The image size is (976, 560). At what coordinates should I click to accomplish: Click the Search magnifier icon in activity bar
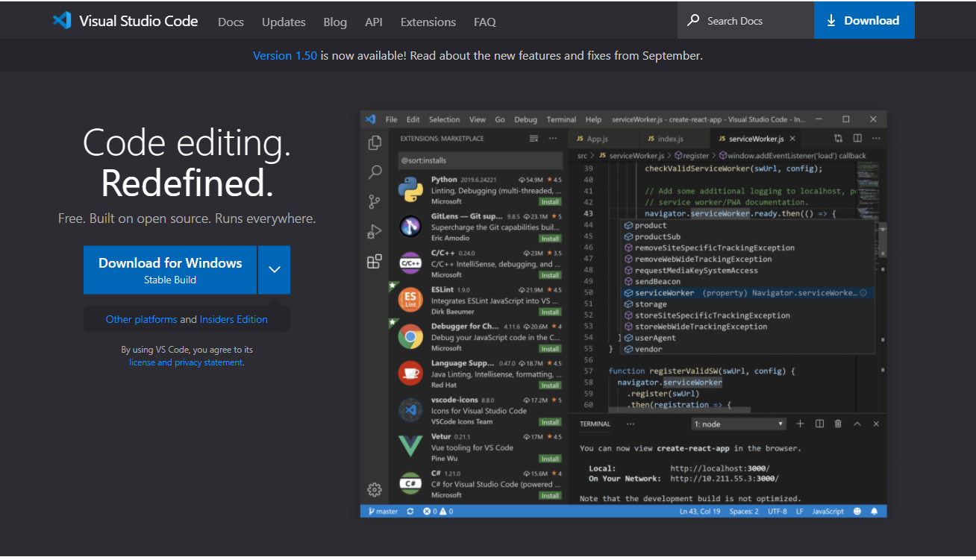(x=375, y=172)
